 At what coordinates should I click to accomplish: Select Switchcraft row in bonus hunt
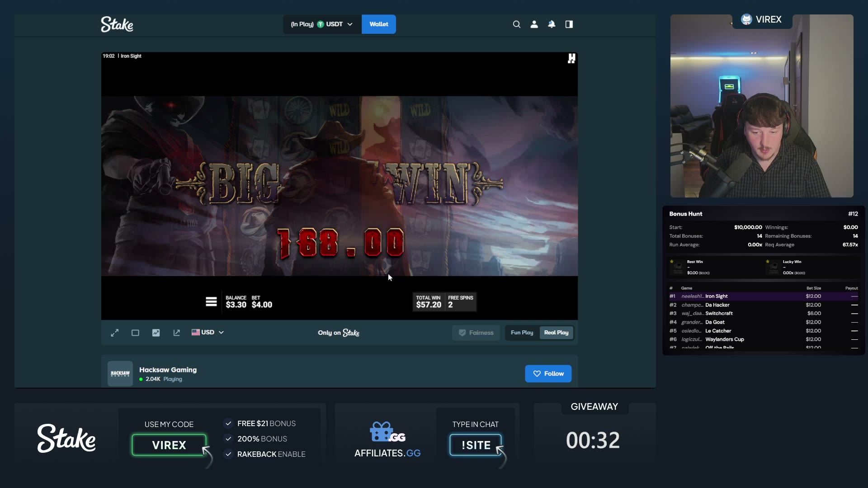coord(764,314)
